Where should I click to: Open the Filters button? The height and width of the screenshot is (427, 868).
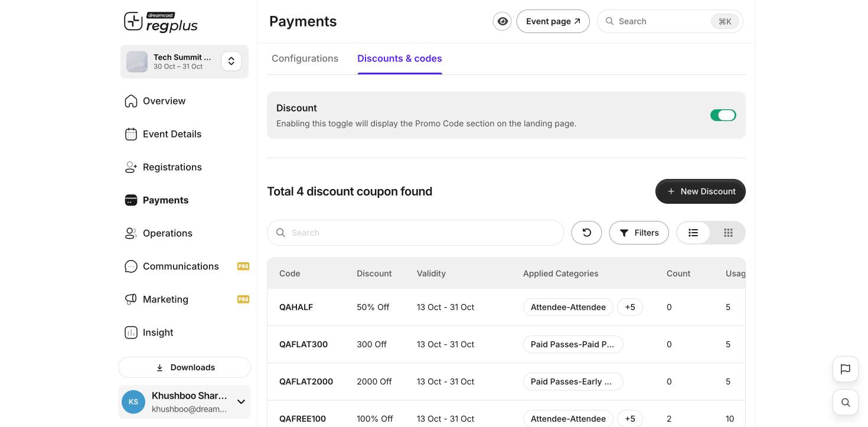[x=639, y=233]
